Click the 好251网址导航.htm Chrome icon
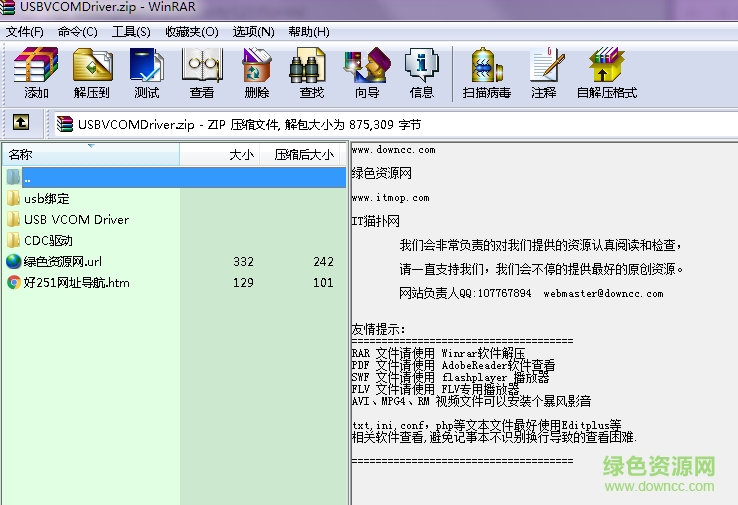The image size is (738, 505). tap(14, 282)
